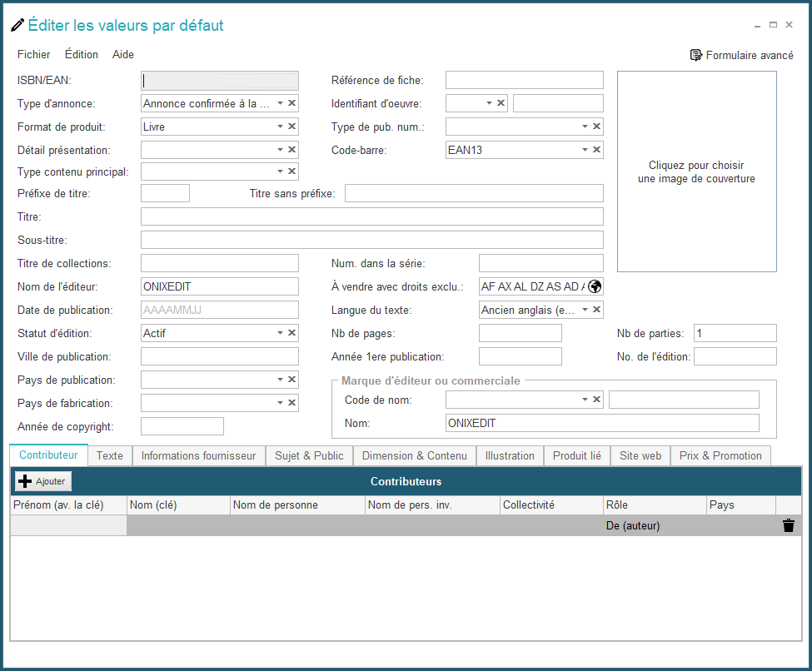Click the Titre input field
The width and height of the screenshot is (812, 671).
coord(371,216)
